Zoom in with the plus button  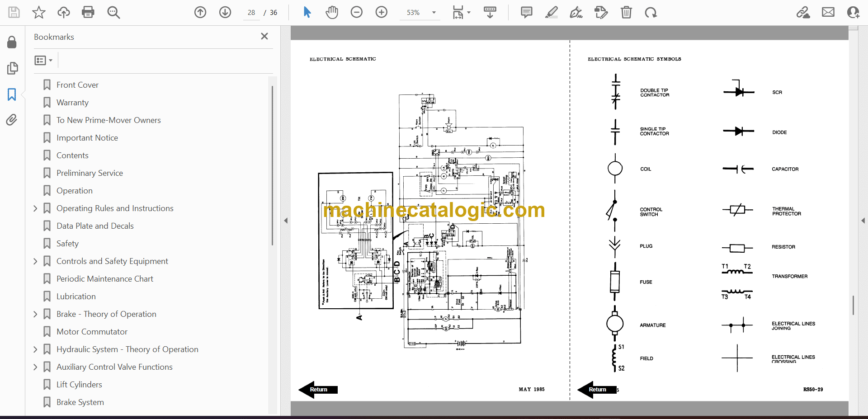tap(382, 12)
